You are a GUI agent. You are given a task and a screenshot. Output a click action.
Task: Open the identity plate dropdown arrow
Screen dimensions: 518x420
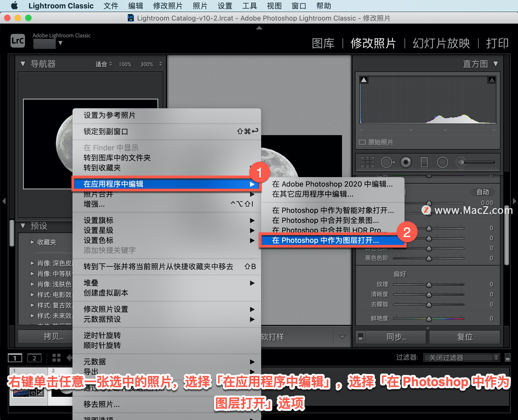60,43
